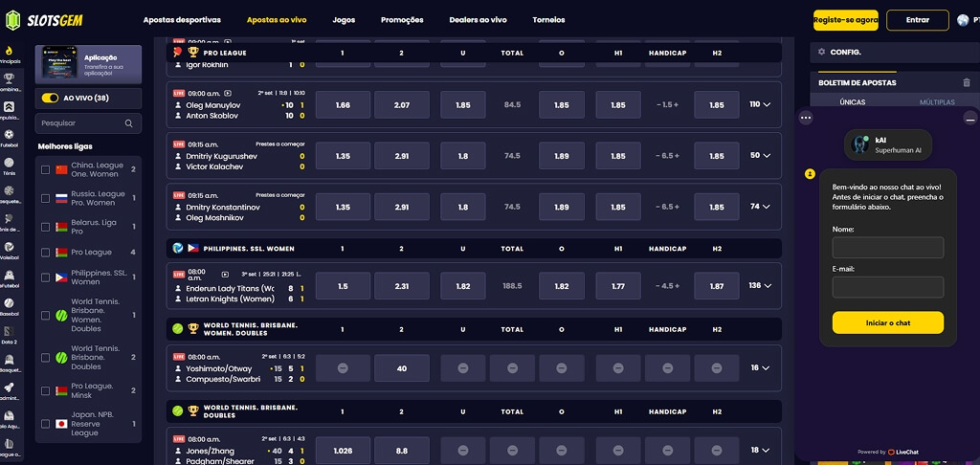Select the Futebol sport icon
The height and width of the screenshot is (465, 980).
click(x=9, y=134)
